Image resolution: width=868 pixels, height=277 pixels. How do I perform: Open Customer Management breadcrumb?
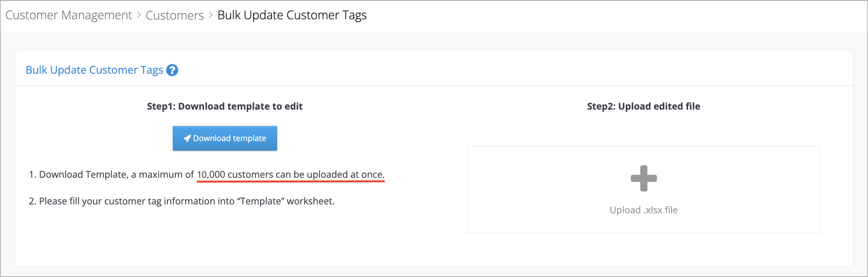[68, 15]
